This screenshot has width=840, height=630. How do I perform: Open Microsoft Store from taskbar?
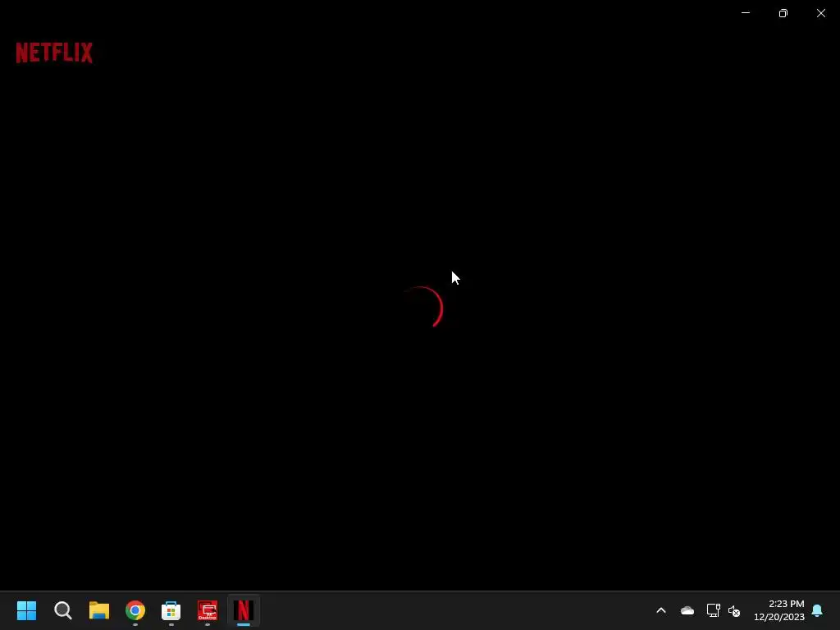171,610
